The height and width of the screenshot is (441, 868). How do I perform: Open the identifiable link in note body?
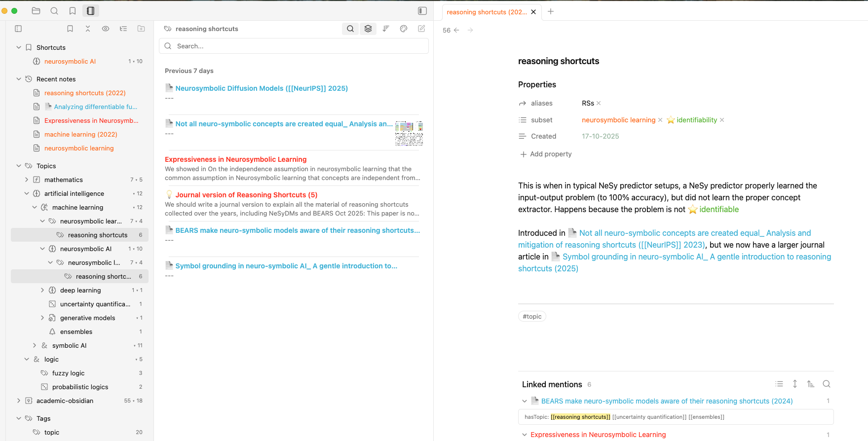718,209
